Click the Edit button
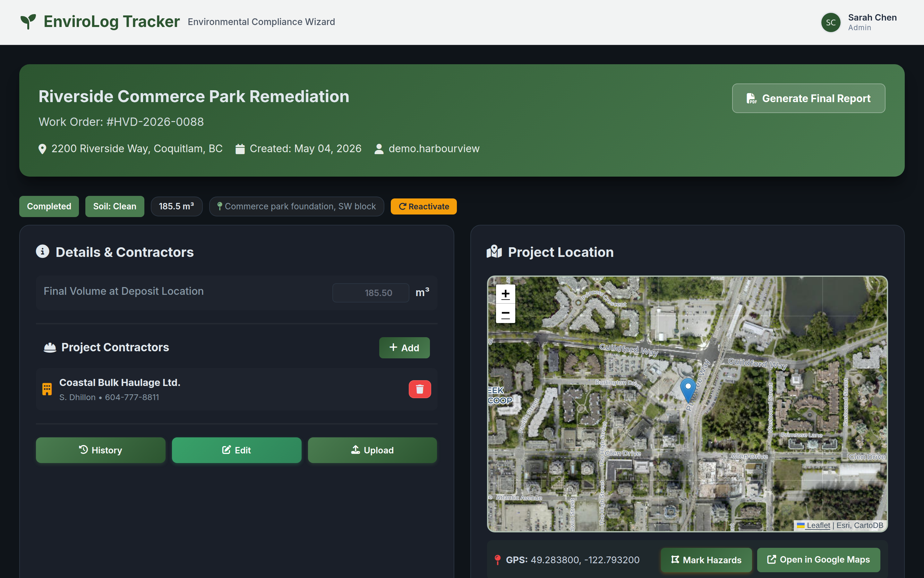Viewport: 924px width, 578px height. pyautogui.click(x=236, y=450)
